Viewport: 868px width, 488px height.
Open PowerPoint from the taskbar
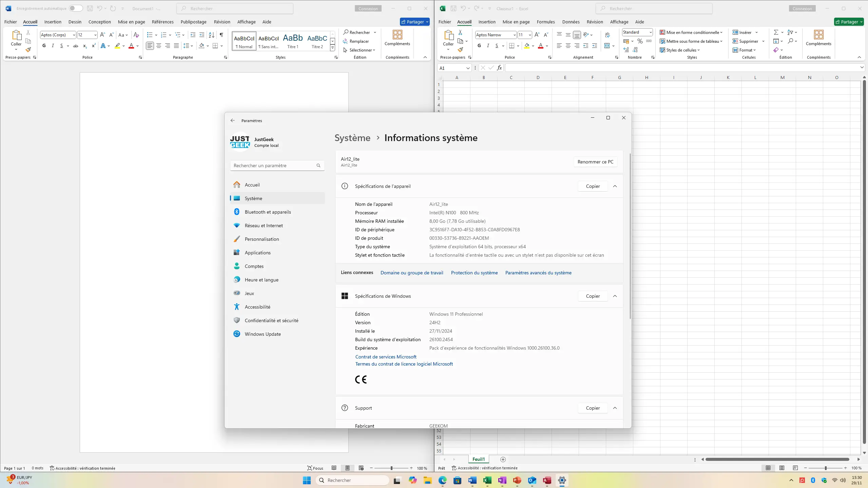tap(517, 480)
